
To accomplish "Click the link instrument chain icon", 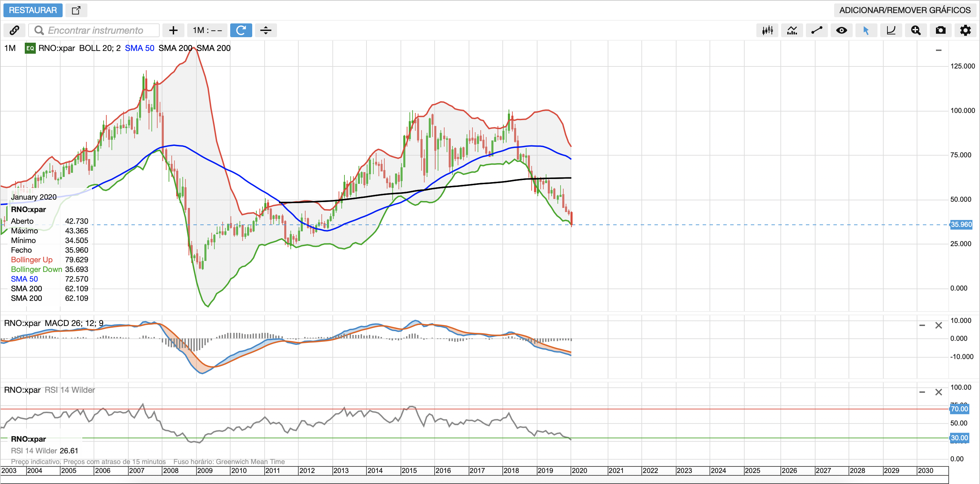I will pyautogui.click(x=14, y=30).
